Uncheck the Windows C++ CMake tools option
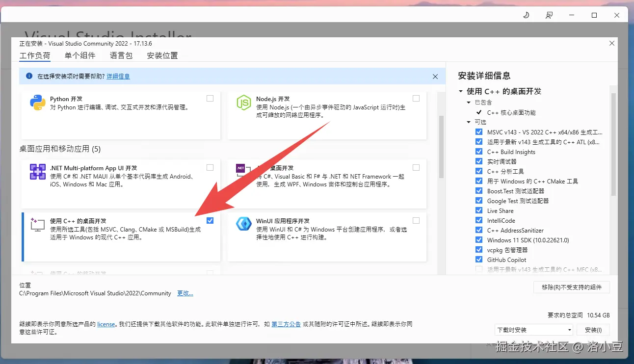This screenshot has width=634, height=364. [x=479, y=181]
